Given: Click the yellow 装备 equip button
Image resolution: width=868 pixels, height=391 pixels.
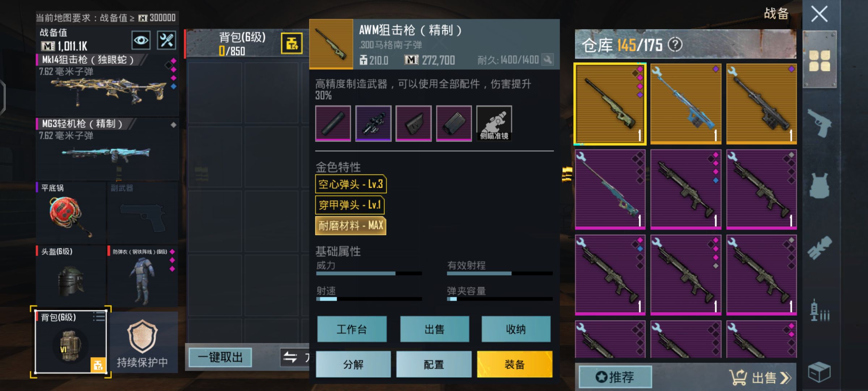Looking at the screenshot, I should click(x=514, y=364).
